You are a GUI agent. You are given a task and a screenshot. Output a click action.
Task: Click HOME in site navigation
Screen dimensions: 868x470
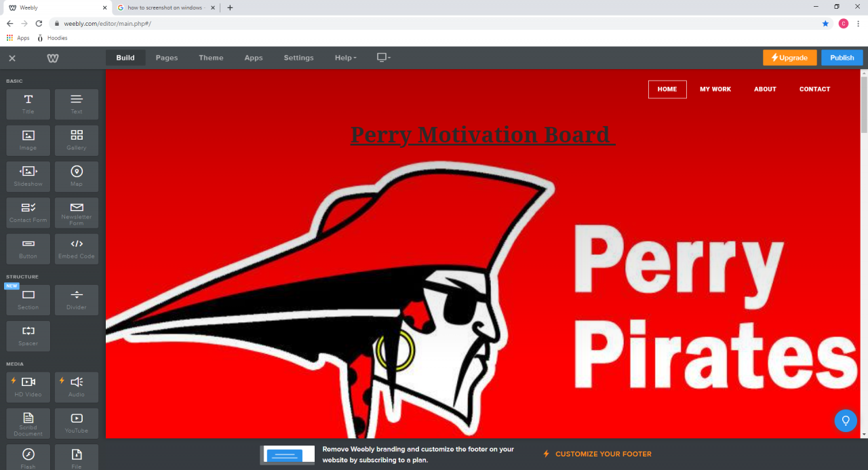point(667,90)
